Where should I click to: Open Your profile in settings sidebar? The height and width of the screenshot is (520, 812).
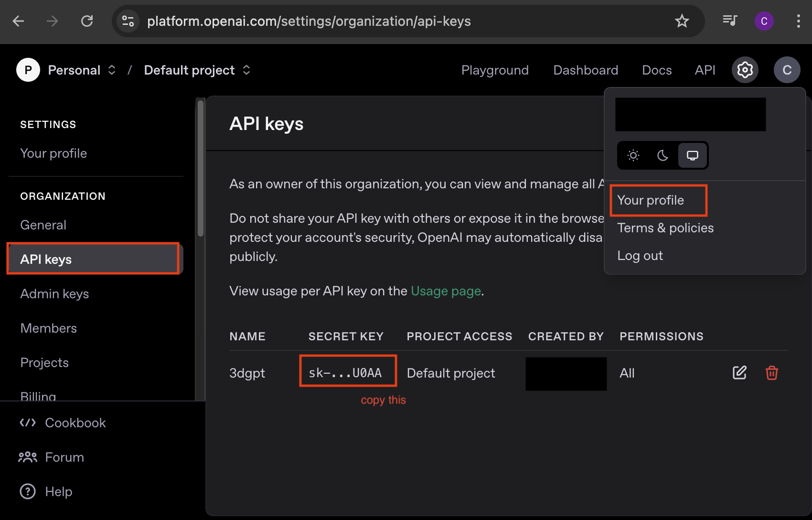pyautogui.click(x=53, y=153)
